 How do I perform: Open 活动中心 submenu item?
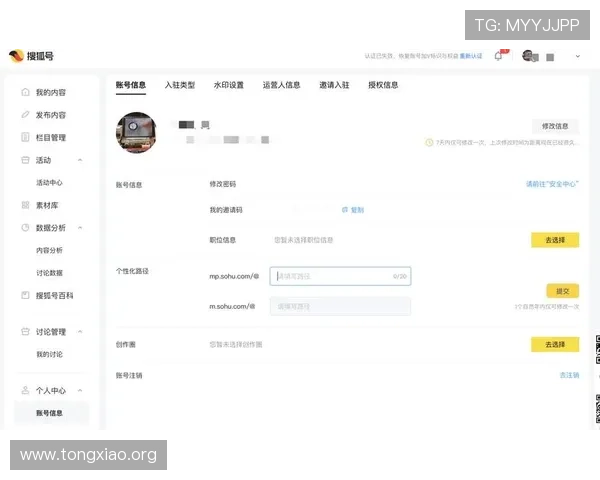click(x=49, y=183)
